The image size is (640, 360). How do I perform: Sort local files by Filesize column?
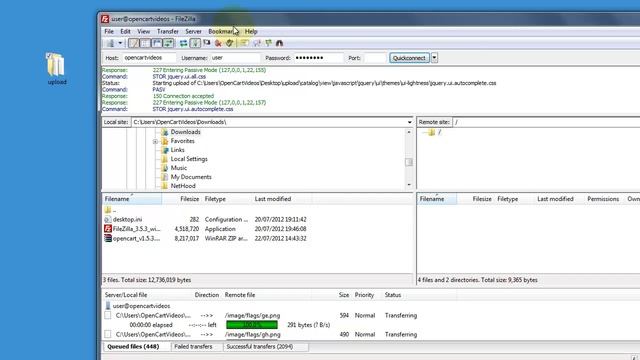coord(182,199)
